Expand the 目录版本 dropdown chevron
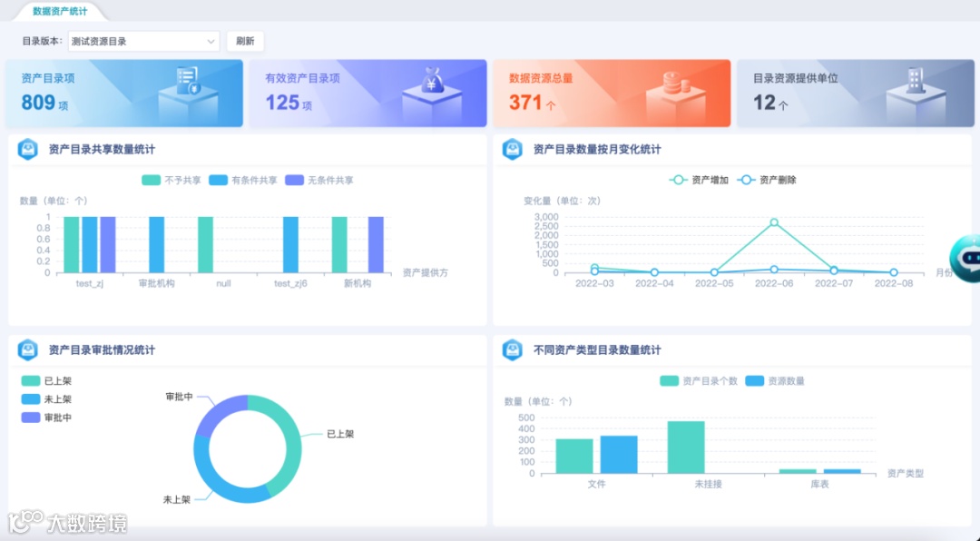 (211, 41)
